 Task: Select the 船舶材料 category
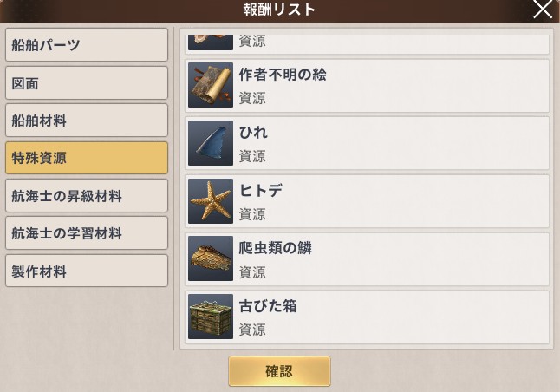pyautogui.click(x=87, y=121)
